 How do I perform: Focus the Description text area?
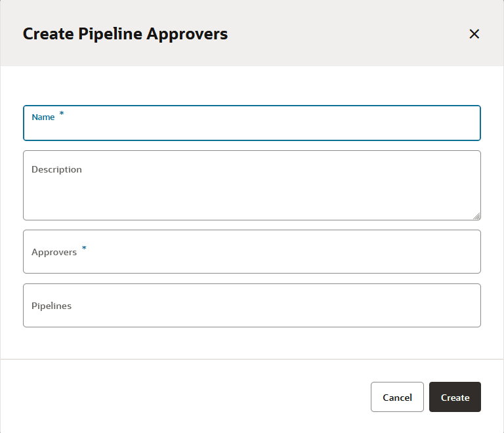(x=252, y=186)
